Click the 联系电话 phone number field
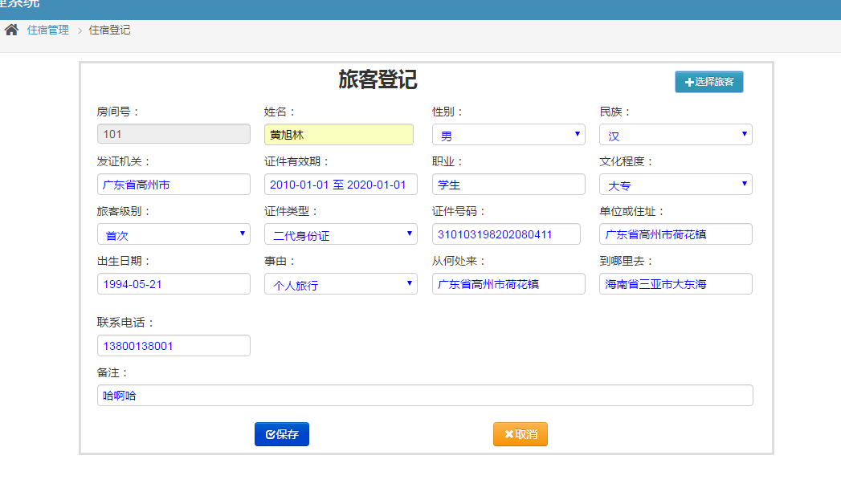 174,346
